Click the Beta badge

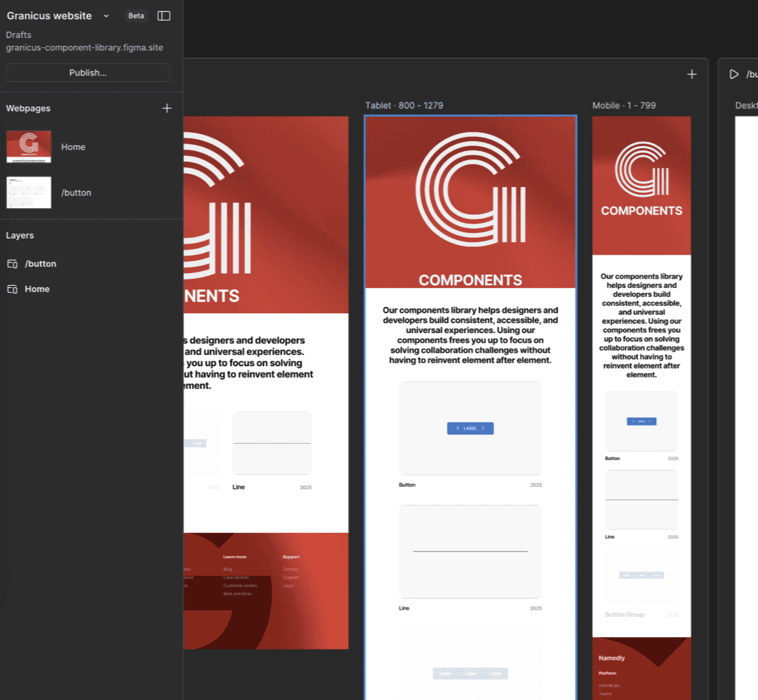tap(136, 16)
